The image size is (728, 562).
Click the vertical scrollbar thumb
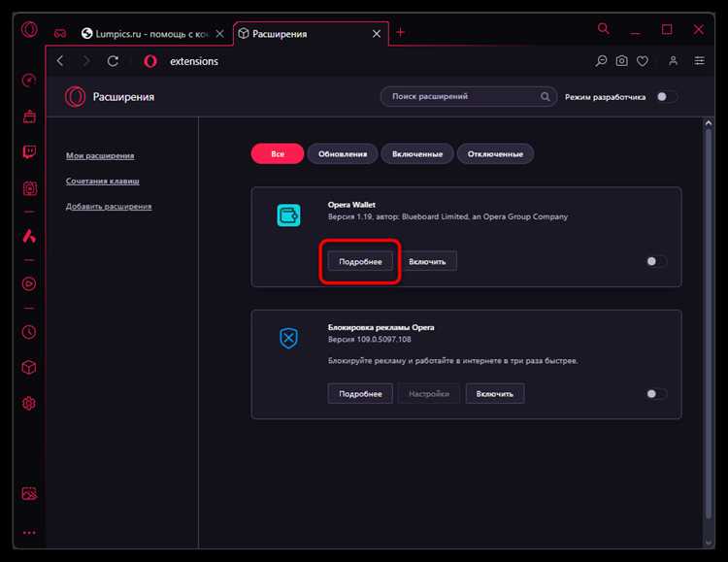708,323
